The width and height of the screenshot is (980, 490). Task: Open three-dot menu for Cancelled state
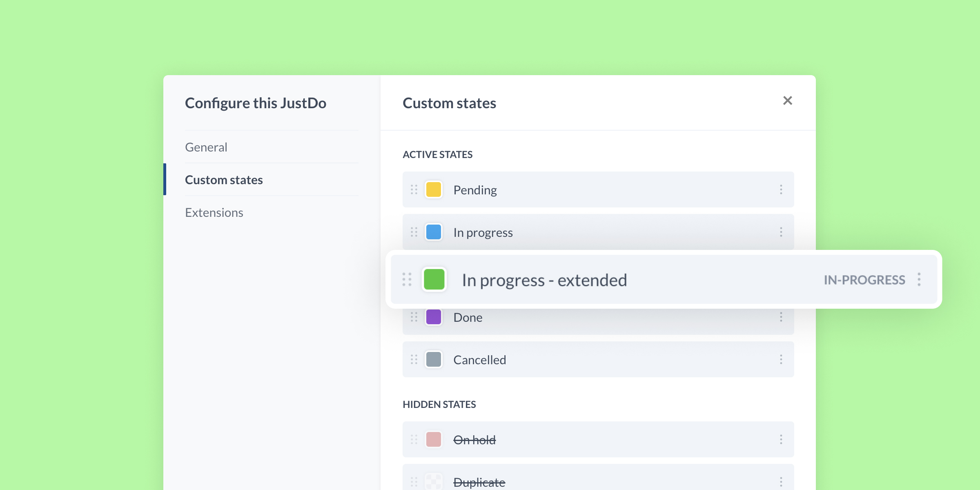(781, 359)
